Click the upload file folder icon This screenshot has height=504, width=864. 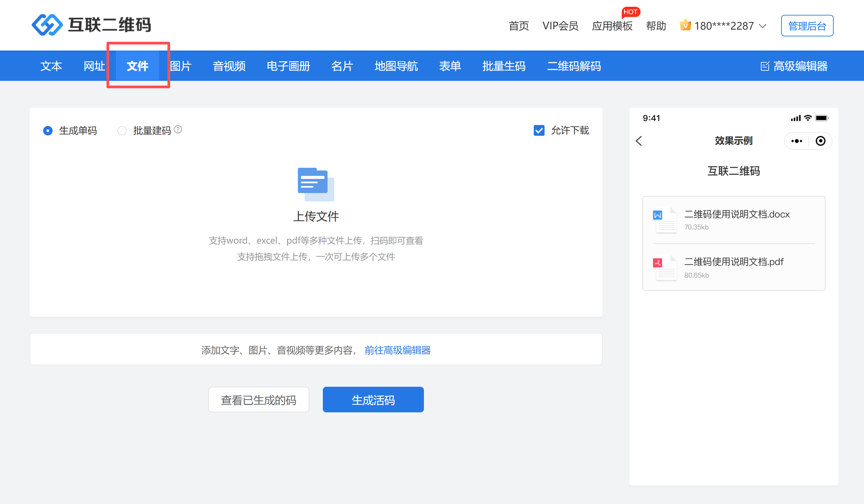click(316, 185)
